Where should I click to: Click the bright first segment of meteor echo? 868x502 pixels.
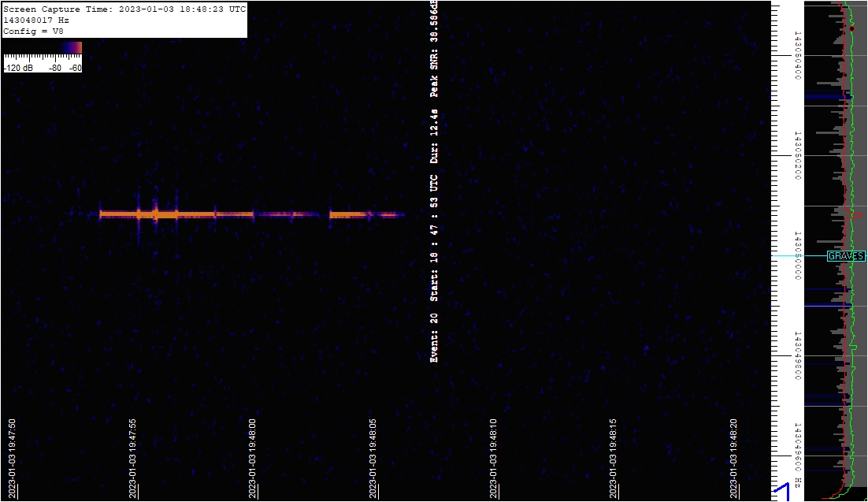pos(158,214)
